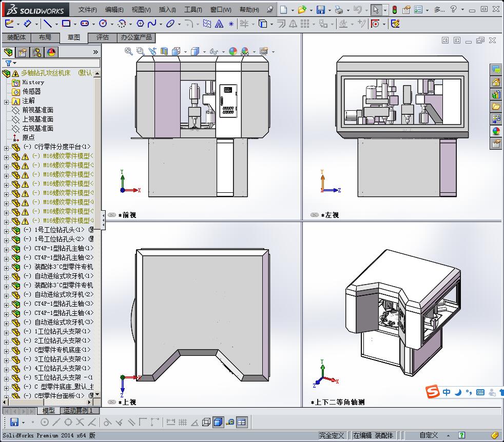Screen dimensions: 504x442
Task: Click the feature tree vertical scrollbar up arrow
Action: [x=97, y=73]
